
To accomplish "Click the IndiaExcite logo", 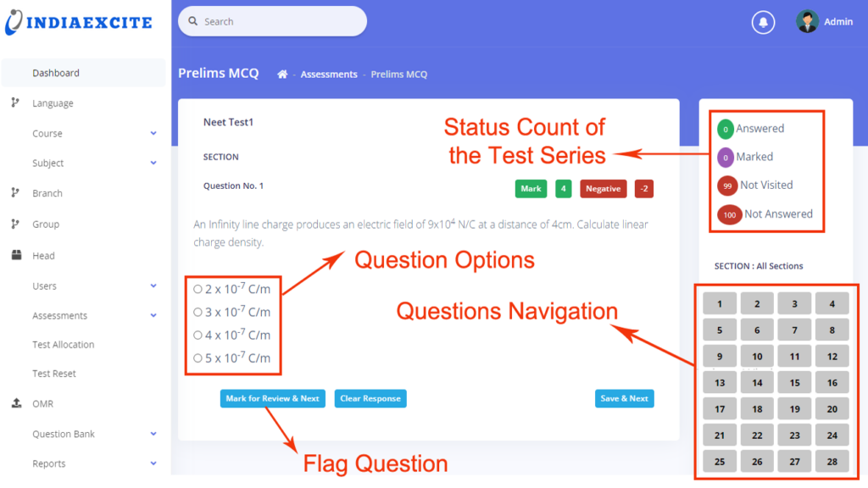I will coord(78,22).
